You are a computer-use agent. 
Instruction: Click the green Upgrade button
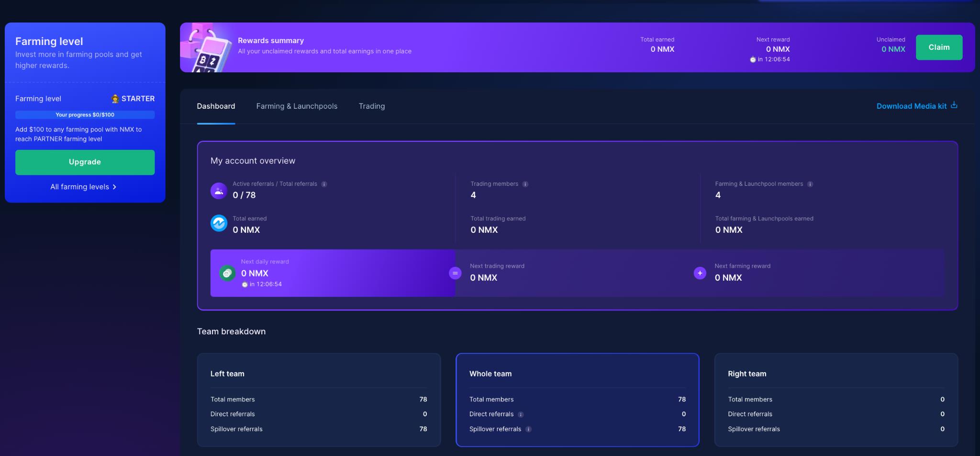[x=85, y=162]
